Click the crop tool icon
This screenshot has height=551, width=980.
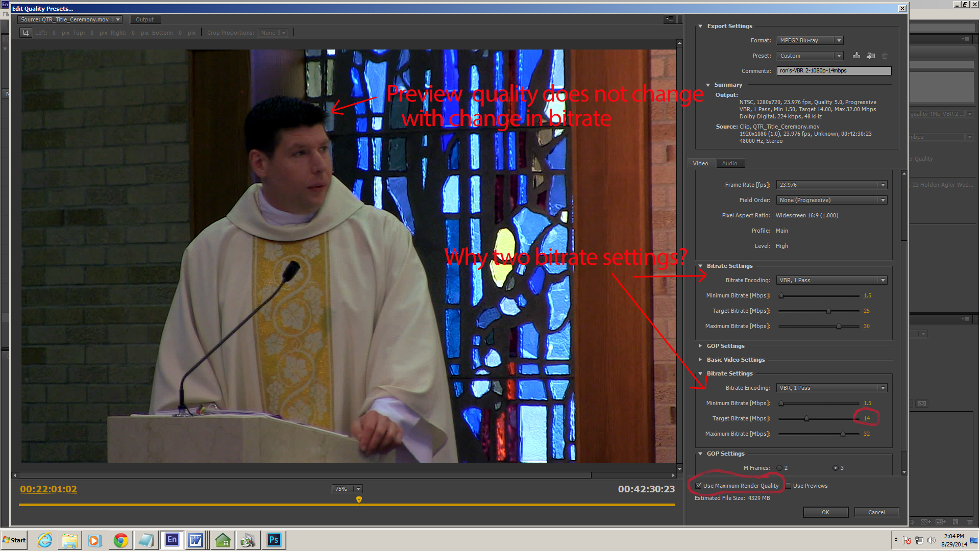26,33
